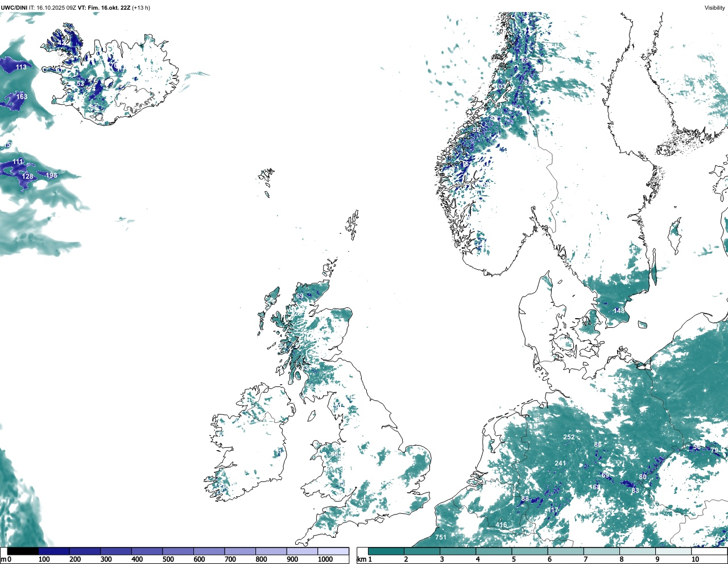Screen dimensions: 728x564
Task: Click the '252' value over Germany
Action: (x=569, y=437)
